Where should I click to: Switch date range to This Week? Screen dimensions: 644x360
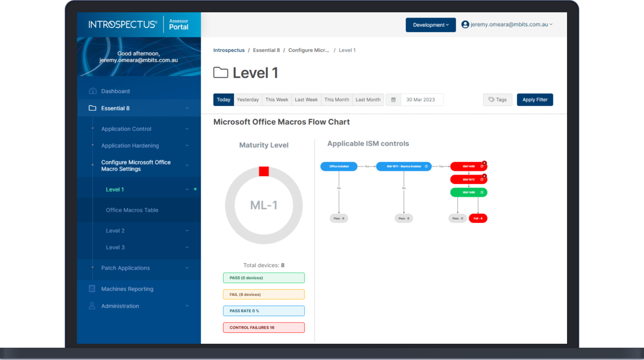[x=277, y=100]
